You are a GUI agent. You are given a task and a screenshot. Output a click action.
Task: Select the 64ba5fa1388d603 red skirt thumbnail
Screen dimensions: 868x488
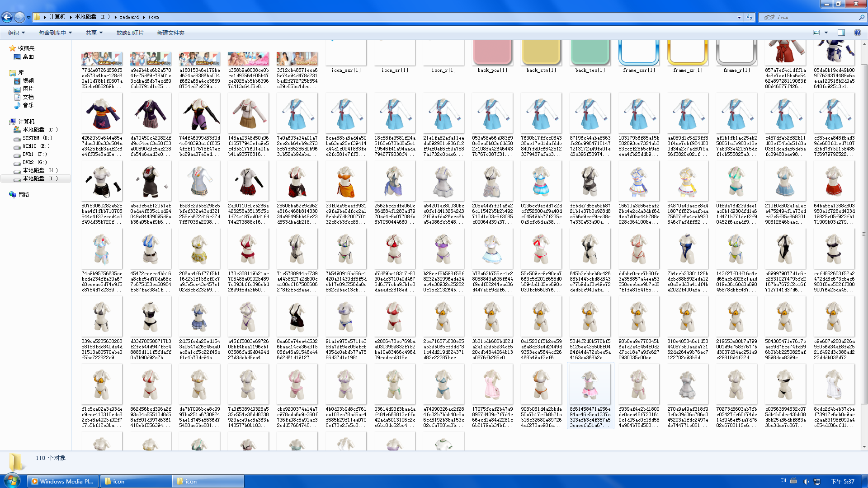click(834, 181)
